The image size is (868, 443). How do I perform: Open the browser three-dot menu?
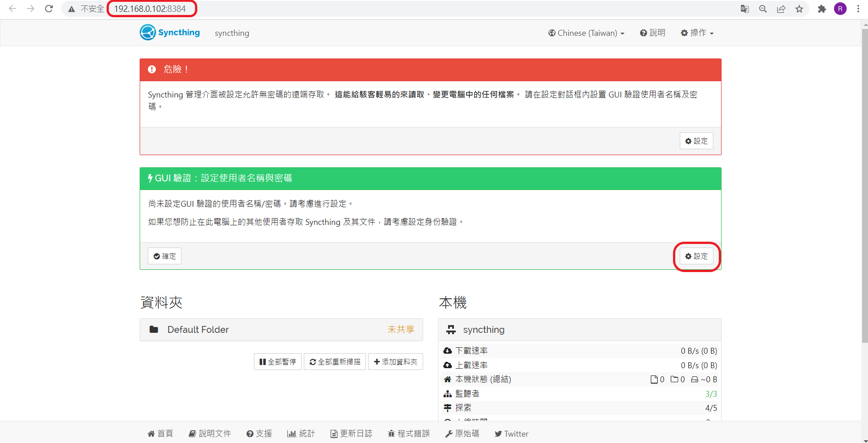[x=858, y=9]
